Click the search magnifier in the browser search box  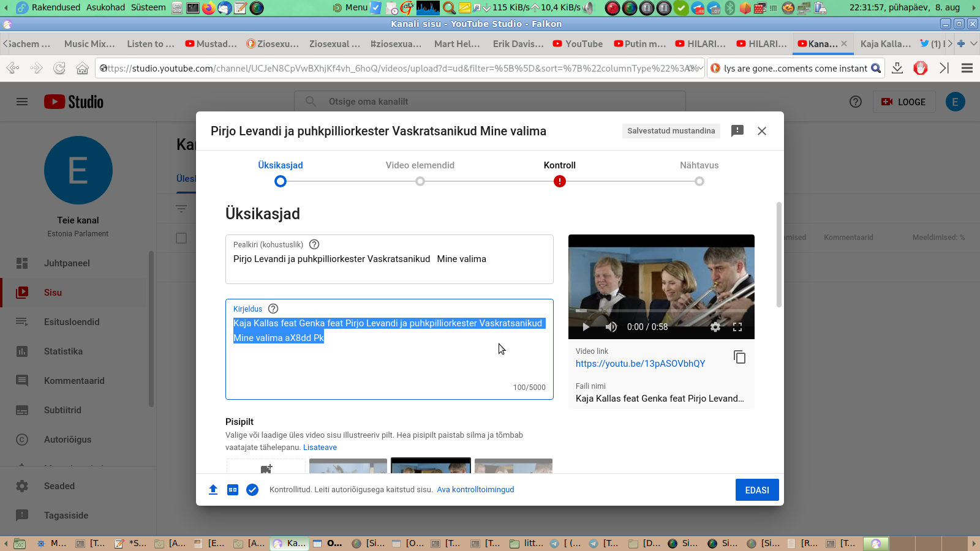coord(876,68)
